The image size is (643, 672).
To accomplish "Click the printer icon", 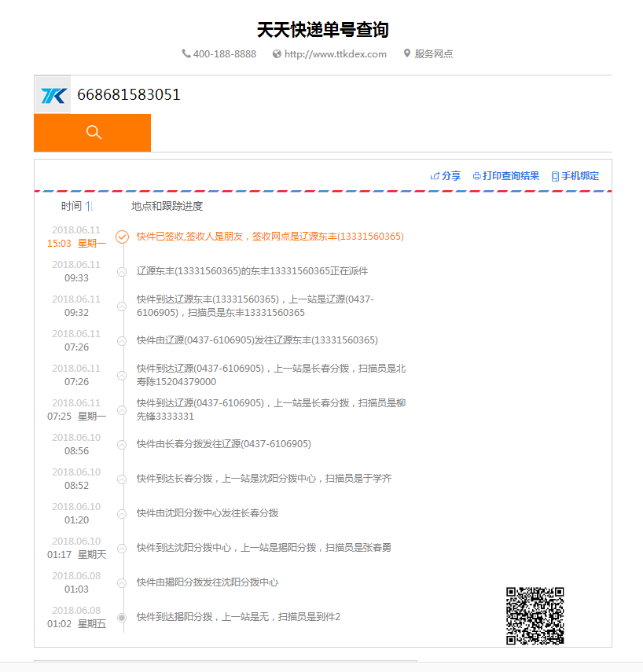I will pos(476,176).
